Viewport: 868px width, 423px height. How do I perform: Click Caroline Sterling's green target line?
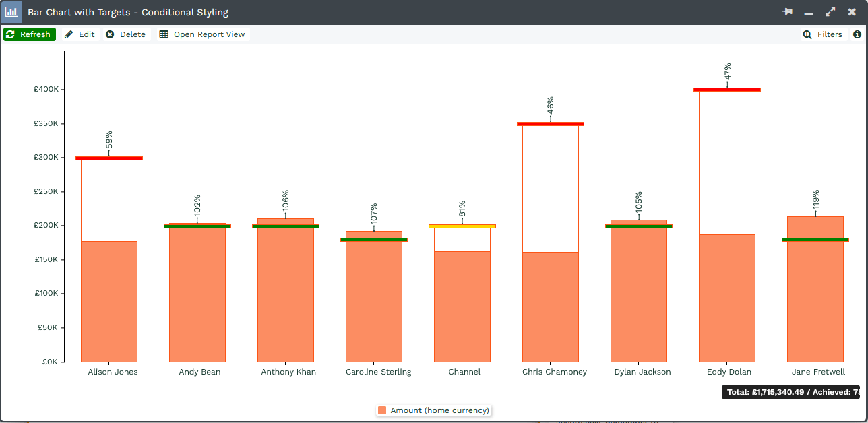coord(374,240)
